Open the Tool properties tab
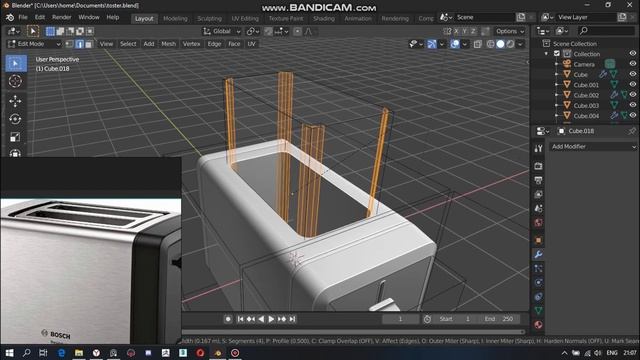Screen dimensions: 640x360 (x=538, y=149)
